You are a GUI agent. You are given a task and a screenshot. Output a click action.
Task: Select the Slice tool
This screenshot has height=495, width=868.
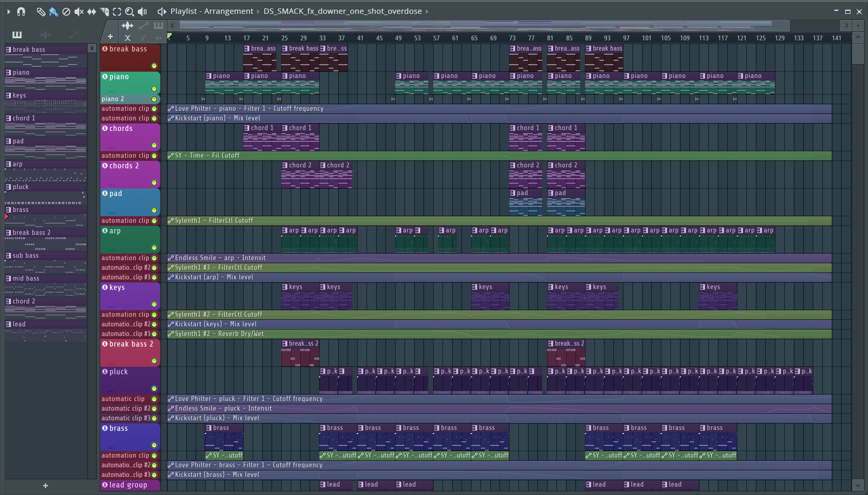point(105,11)
